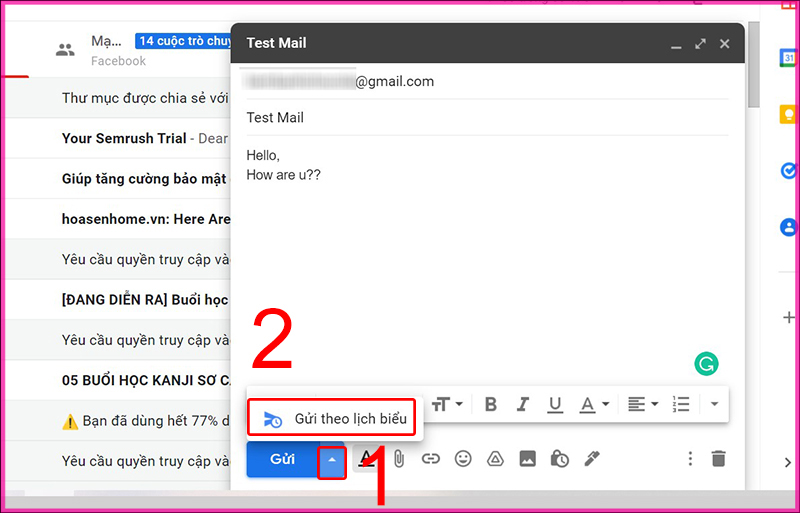Image resolution: width=800 pixels, height=513 pixels.
Task: Open Contacts in the side panel
Action: (x=789, y=227)
